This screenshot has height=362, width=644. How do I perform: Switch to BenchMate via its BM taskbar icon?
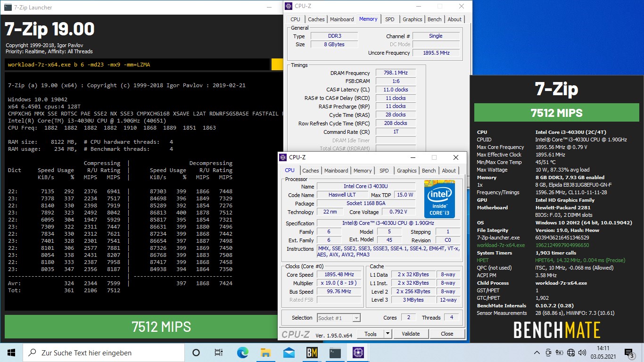312,353
